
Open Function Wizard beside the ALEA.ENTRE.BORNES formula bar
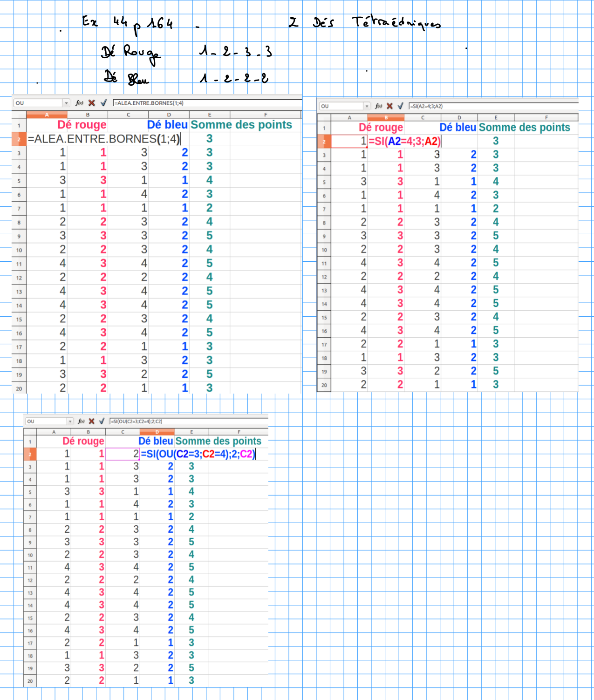(x=80, y=103)
